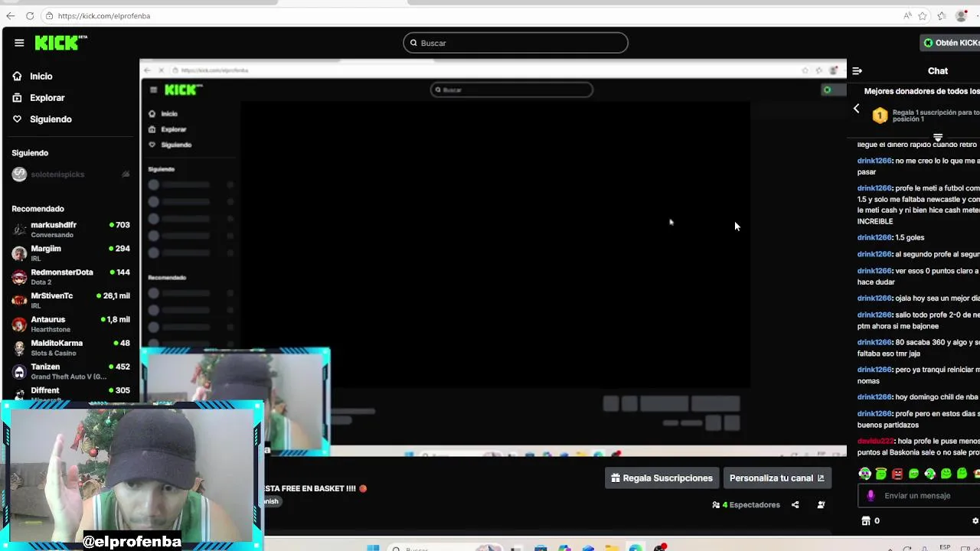Click the Regala Suscripciones button

[x=661, y=478]
